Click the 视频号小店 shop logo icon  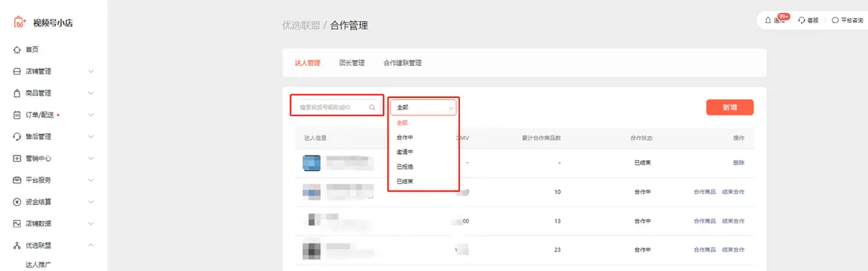coord(20,22)
